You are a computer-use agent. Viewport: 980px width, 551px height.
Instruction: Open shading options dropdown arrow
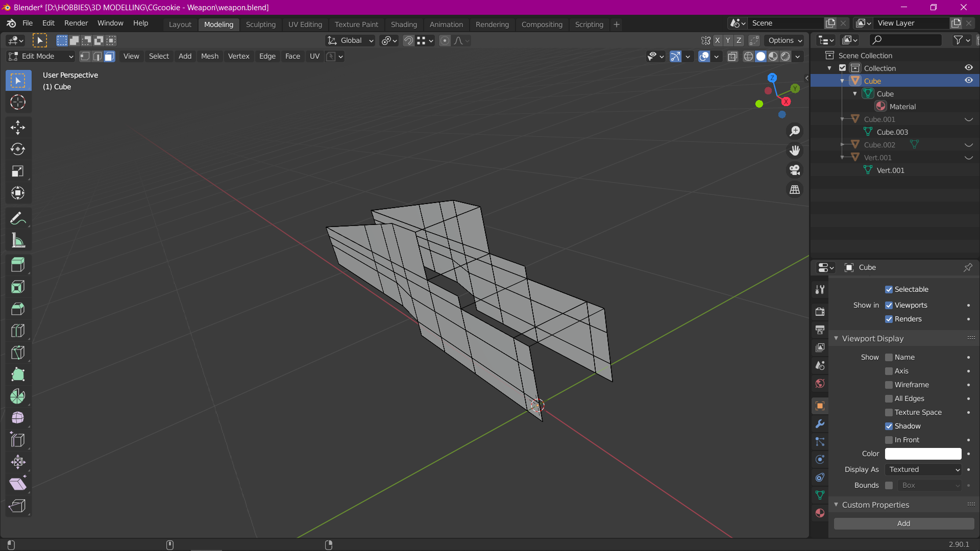click(x=797, y=57)
